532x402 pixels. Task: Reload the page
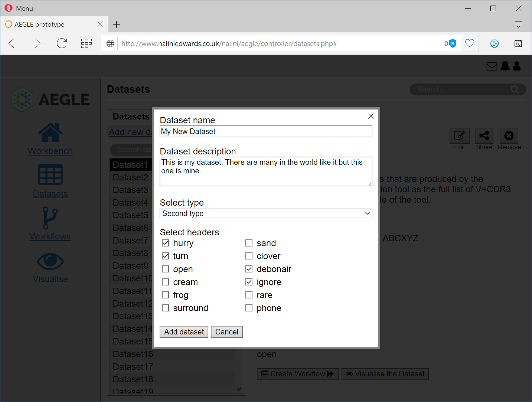62,43
